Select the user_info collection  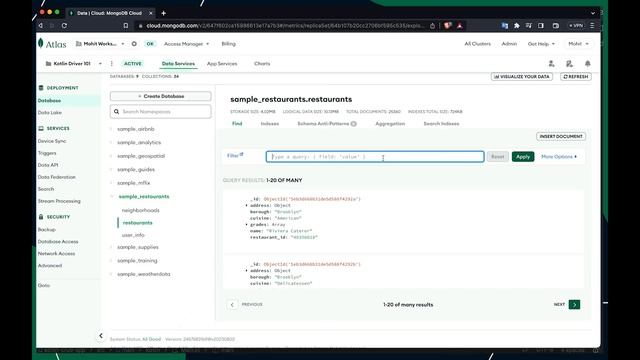click(x=133, y=235)
